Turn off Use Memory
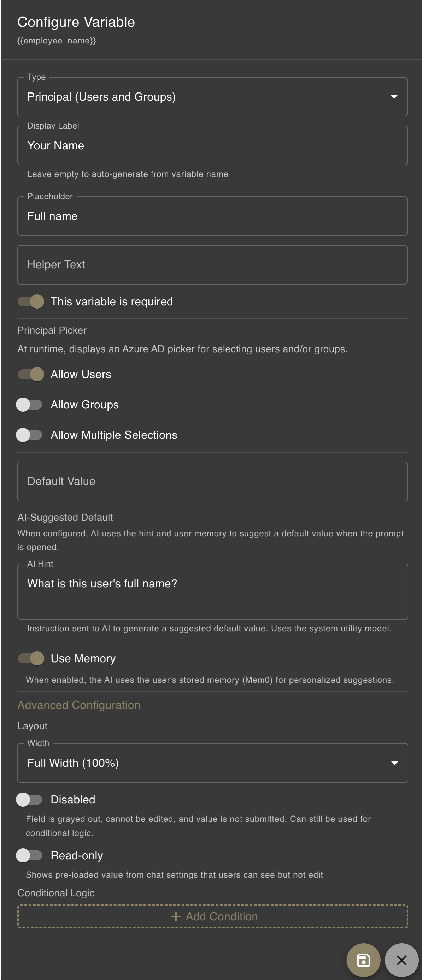Screen dimensions: 422x980 [31, 658]
